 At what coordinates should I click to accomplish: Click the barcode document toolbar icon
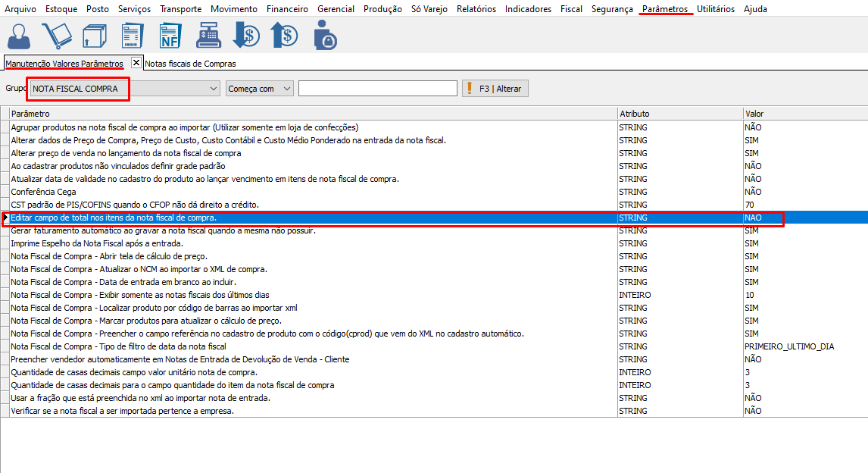[132, 35]
